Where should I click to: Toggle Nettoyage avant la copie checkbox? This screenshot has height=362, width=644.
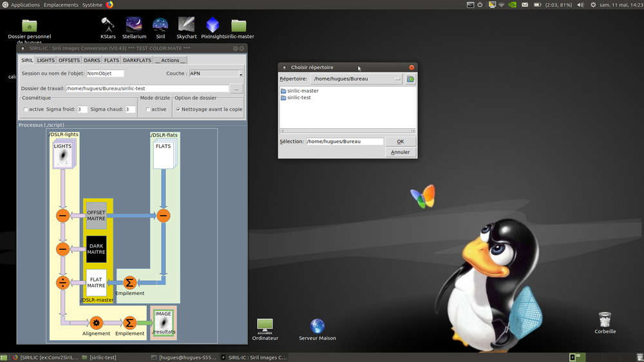[178, 110]
